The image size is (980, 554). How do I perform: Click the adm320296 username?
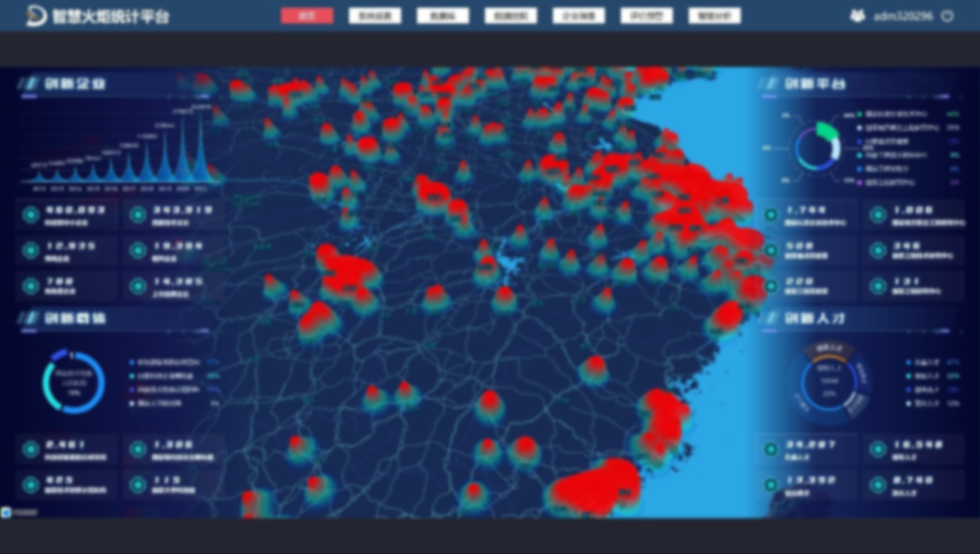[x=903, y=16]
